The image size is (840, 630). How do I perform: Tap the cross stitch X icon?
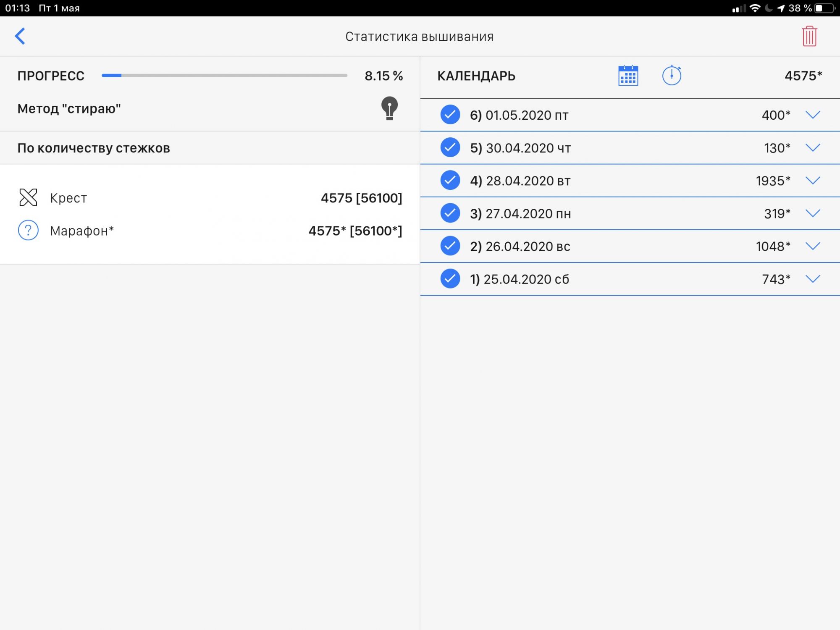pyautogui.click(x=28, y=197)
